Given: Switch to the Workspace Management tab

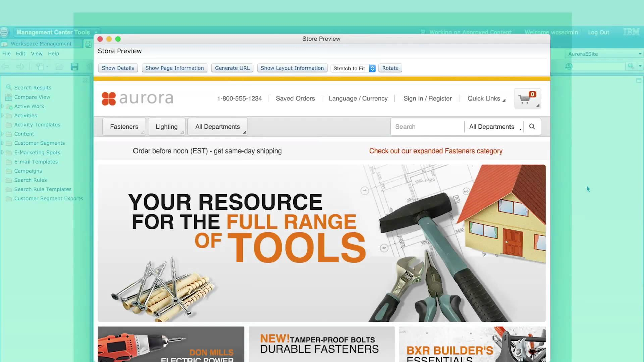Looking at the screenshot, I should point(41,44).
